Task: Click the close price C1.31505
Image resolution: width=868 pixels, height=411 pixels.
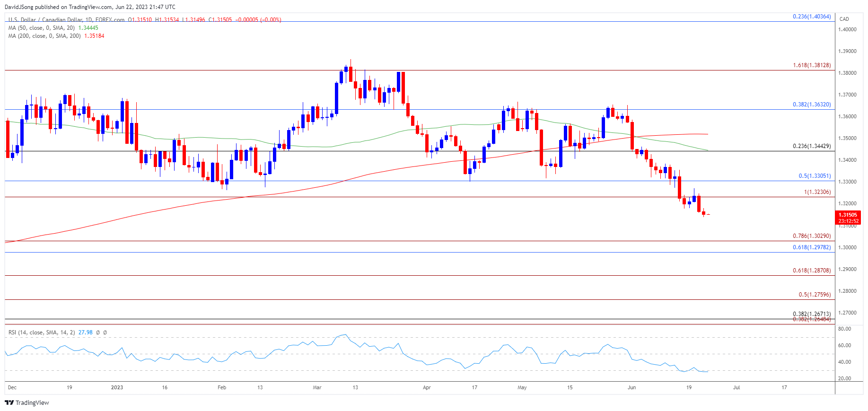Action: 220,20
